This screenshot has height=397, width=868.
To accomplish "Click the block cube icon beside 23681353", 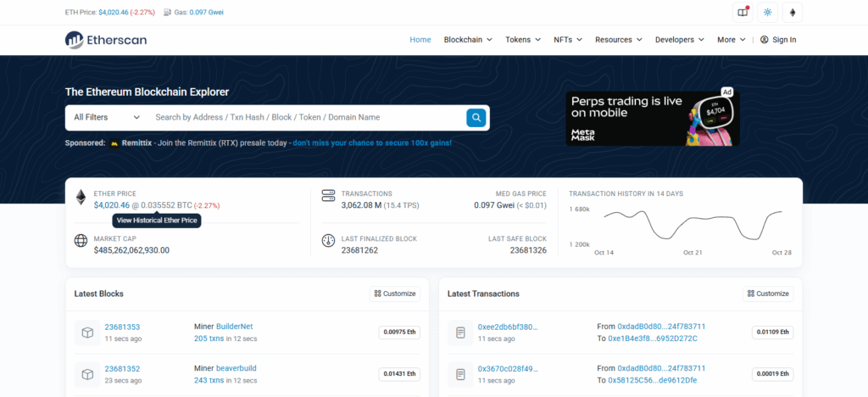I will [86, 332].
